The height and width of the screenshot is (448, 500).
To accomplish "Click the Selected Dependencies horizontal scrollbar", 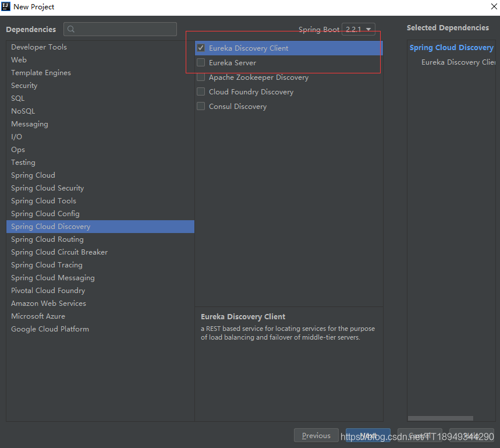I will 441,418.
